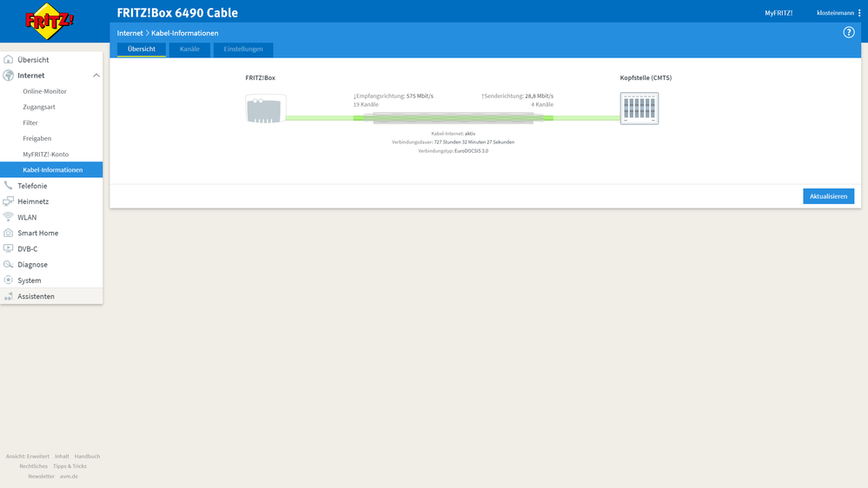Click the Verbindungsdauer value text
The width and height of the screenshot is (868, 488).
tap(474, 142)
